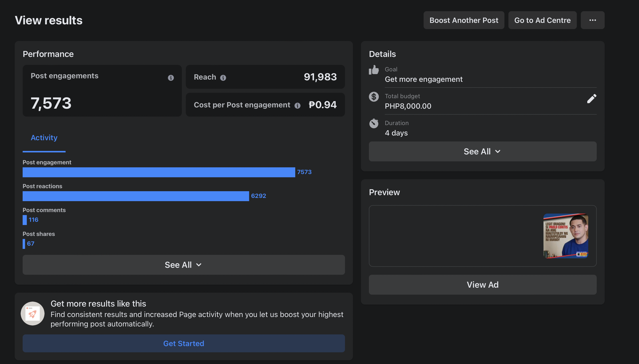Click the 4 days duration value

[396, 133]
